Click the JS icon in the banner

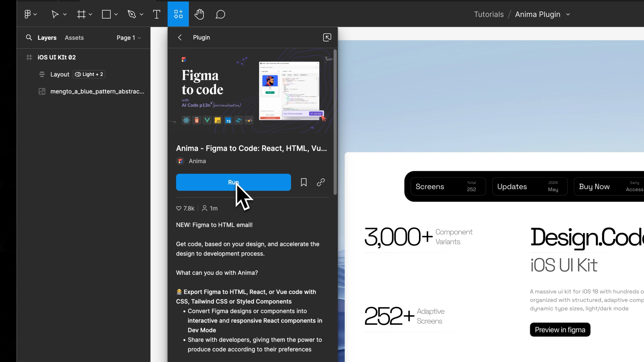[218, 120]
